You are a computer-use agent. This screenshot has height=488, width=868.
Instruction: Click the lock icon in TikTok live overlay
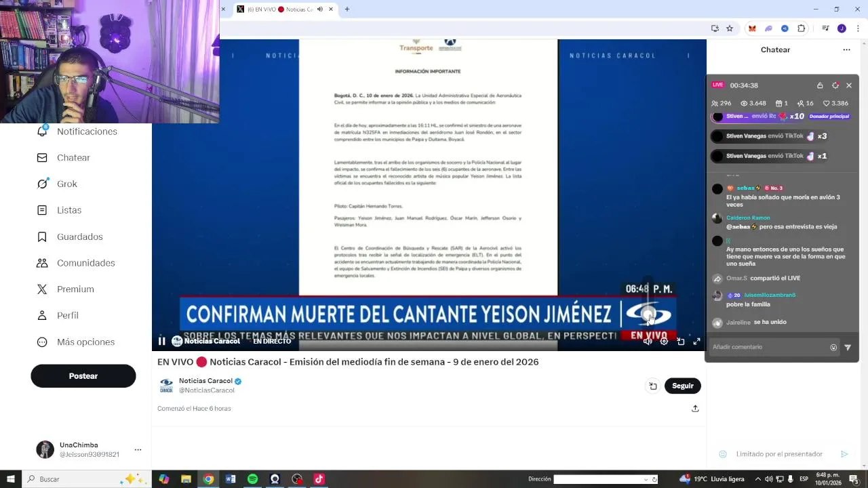820,85
